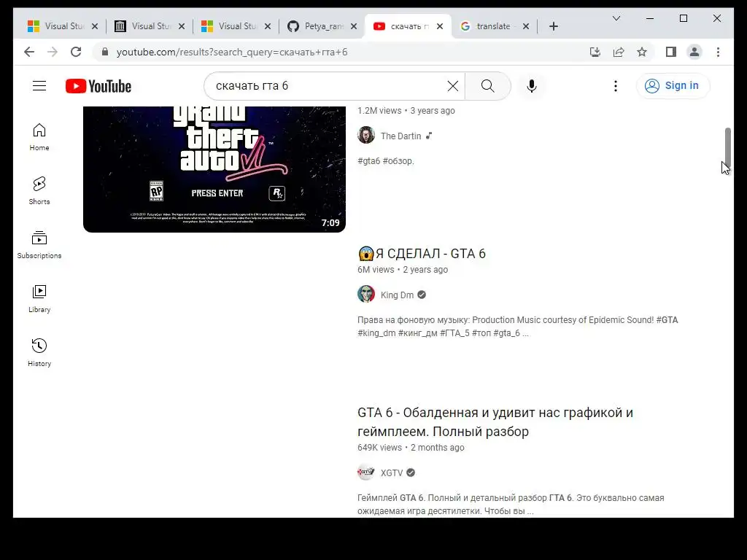Image resolution: width=747 pixels, height=560 pixels.
Task: Click the magnifier search button
Action: click(x=487, y=86)
